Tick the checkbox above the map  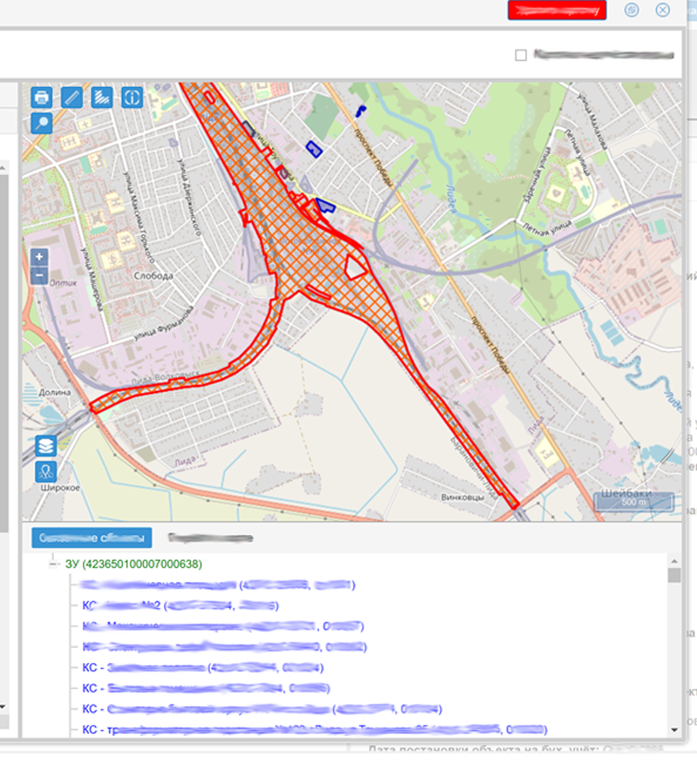tap(521, 55)
